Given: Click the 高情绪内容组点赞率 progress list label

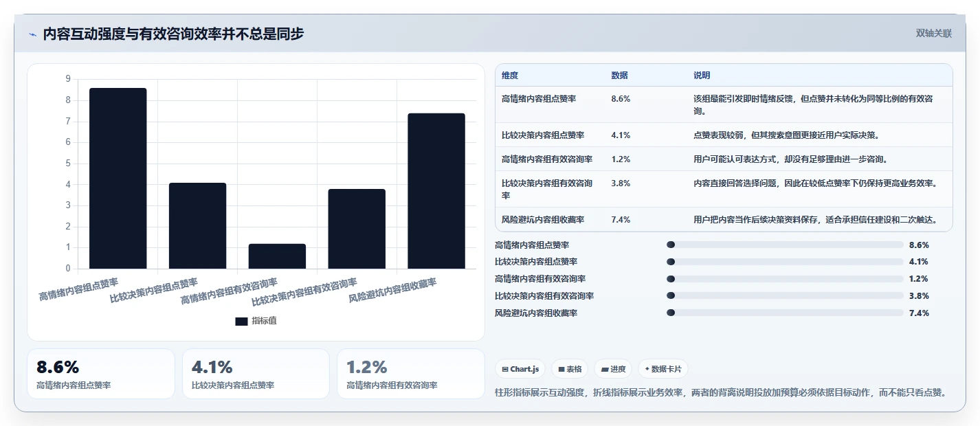Looking at the screenshot, I should coord(532,245).
